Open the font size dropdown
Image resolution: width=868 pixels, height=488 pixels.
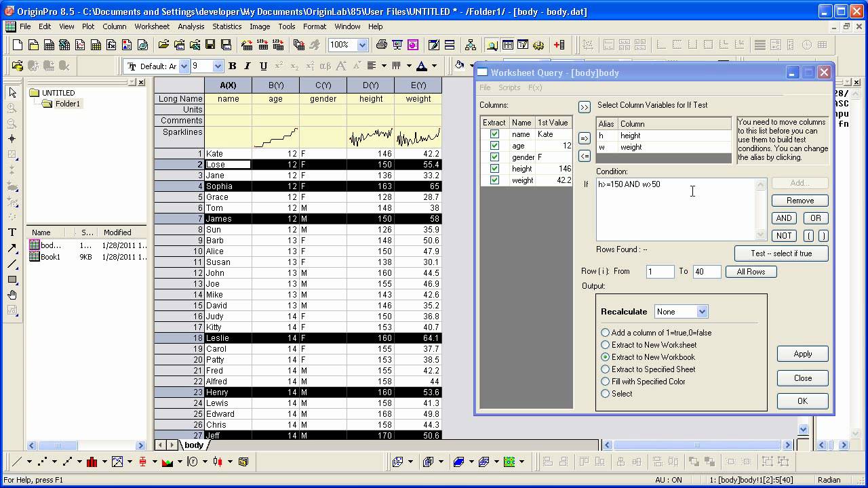(x=218, y=66)
